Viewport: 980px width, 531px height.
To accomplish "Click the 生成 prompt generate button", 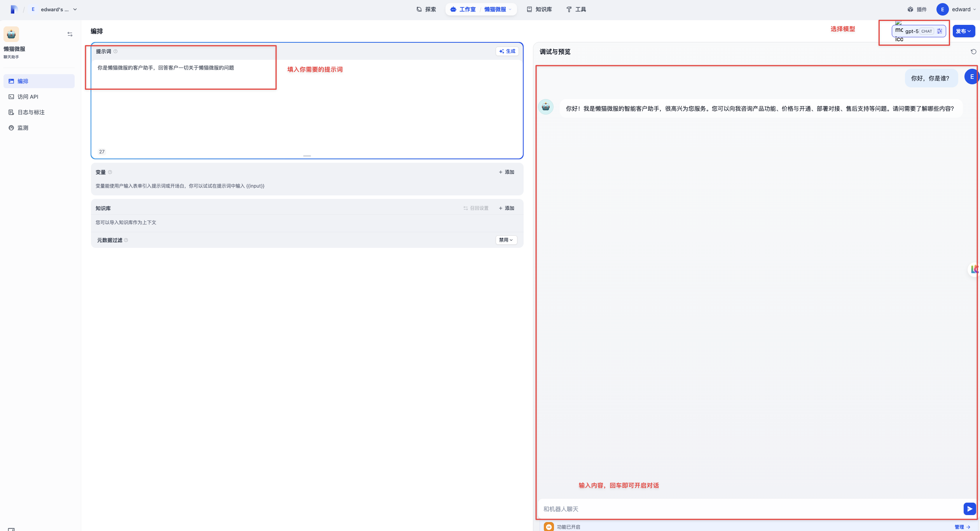I will (507, 51).
